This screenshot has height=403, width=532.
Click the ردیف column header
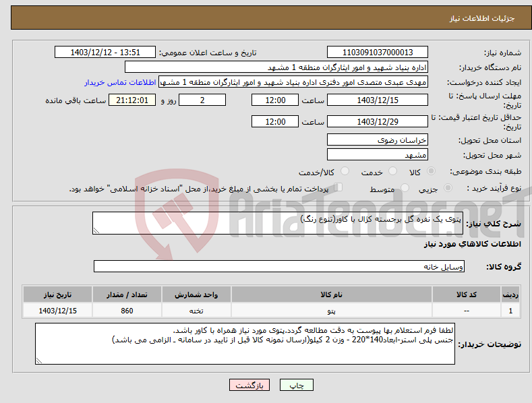pyautogui.click(x=510, y=294)
